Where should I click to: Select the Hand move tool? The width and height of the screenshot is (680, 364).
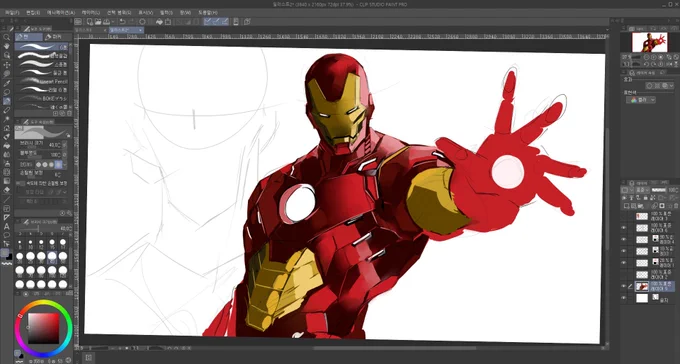click(x=7, y=46)
